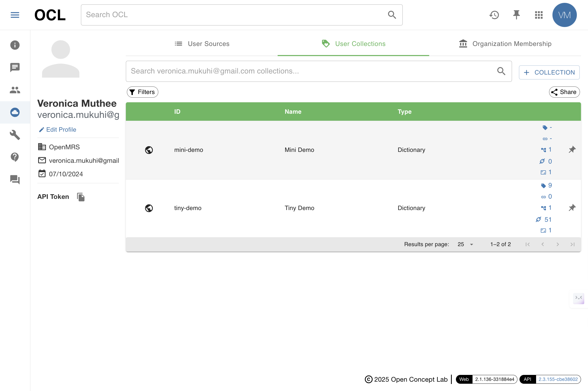
Task: Click the public globe icon for tiny-demo
Action: (x=149, y=208)
